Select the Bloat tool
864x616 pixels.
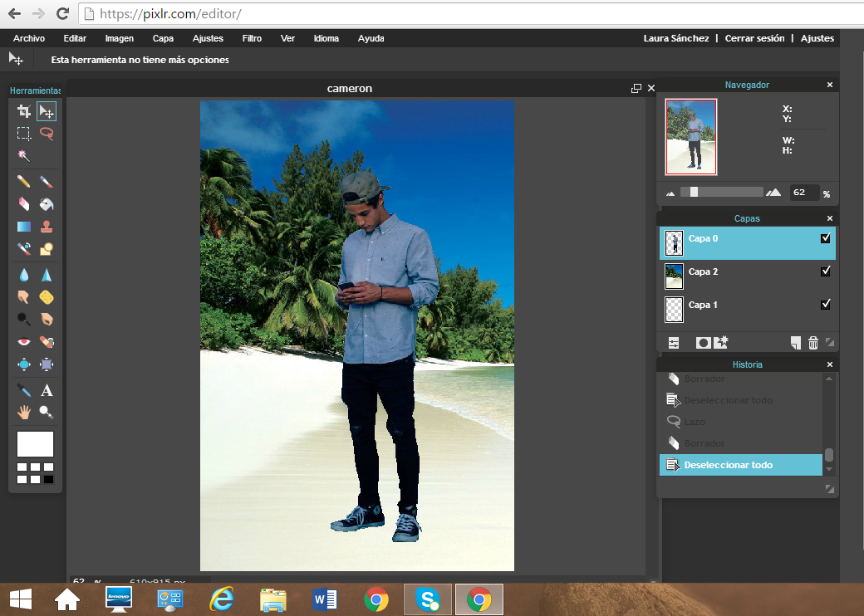(x=24, y=364)
